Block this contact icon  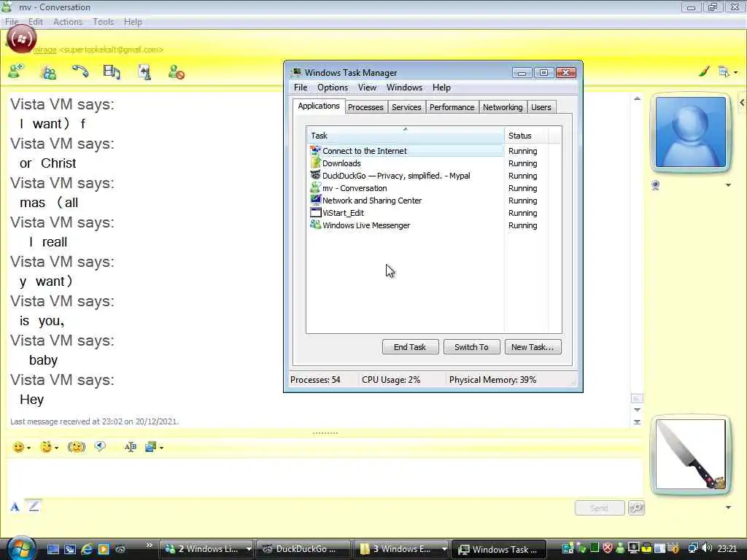pyautogui.click(x=177, y=72)
